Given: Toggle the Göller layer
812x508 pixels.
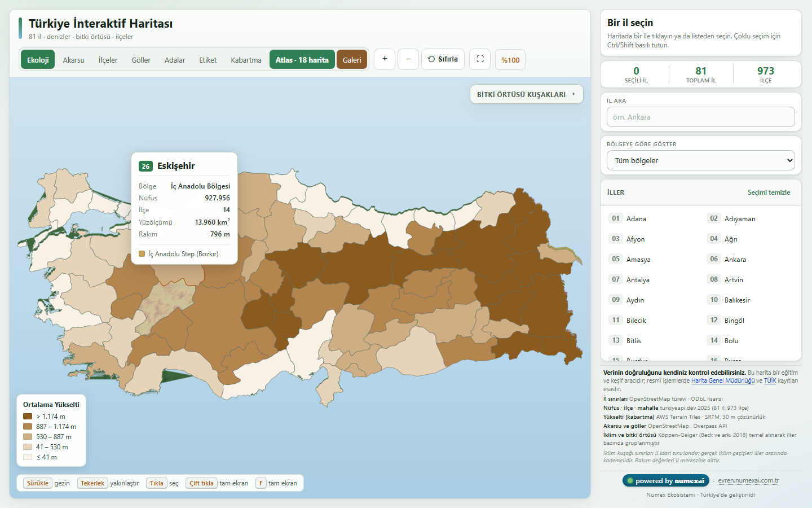Looking at the screenshot, I should pyautogui.click(x=141, y=60).
